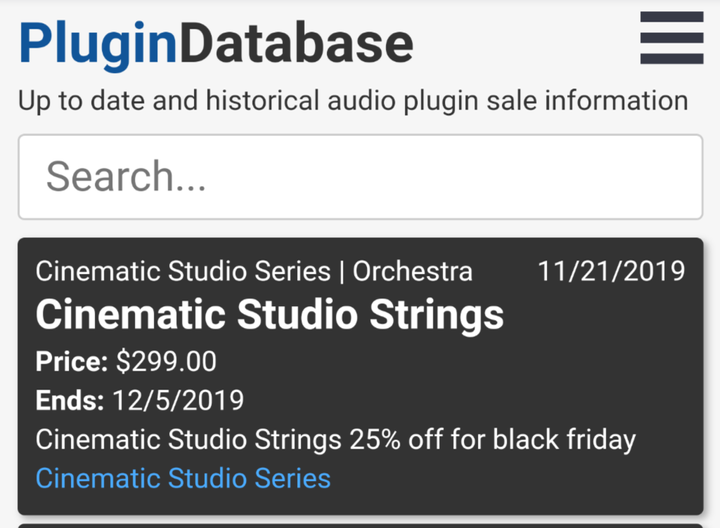Select the next sale card's top edge
The width and height of the screenshot is (720, 528).
(360, 525)
